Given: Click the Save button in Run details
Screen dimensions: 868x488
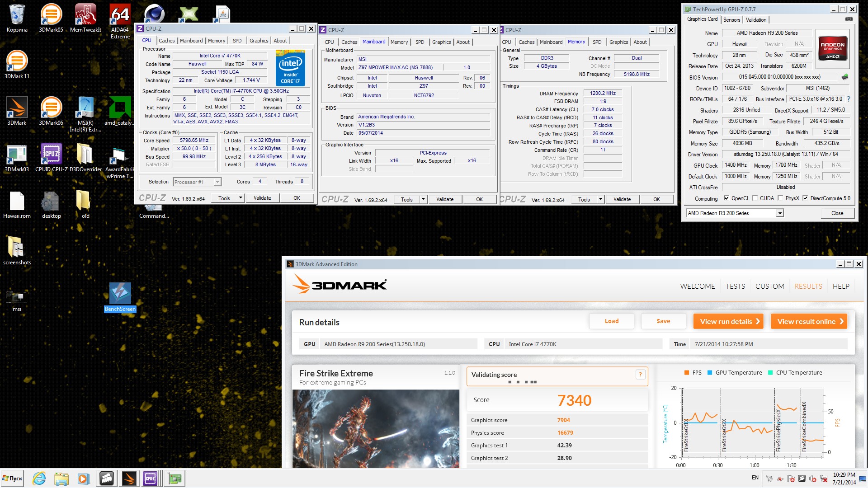Looking at the screenshot, I should coord(663,321).
